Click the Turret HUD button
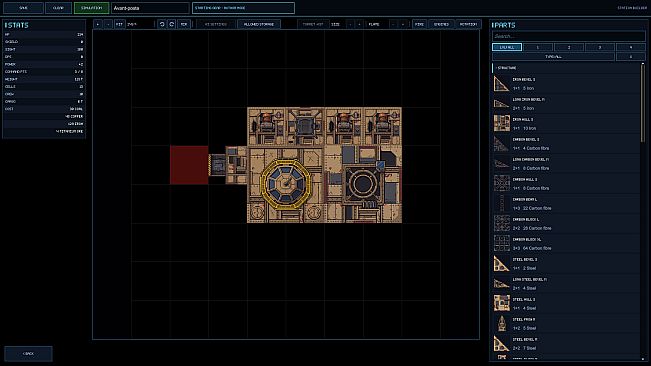The image size is (651, 366). (x=313, y=24)
